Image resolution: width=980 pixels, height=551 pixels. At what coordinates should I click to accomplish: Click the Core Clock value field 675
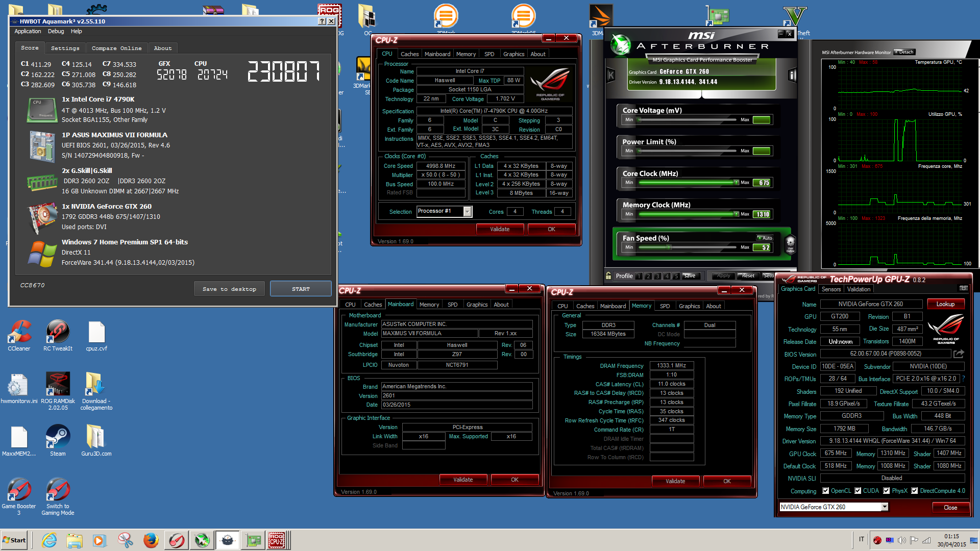pyautogui.click(x=762, y=183)
